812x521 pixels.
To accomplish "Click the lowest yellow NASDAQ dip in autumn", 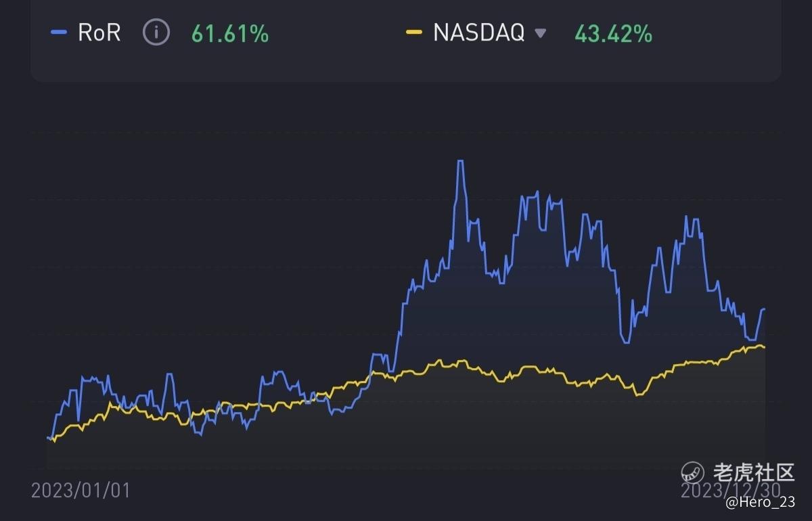I will point(637,394).
